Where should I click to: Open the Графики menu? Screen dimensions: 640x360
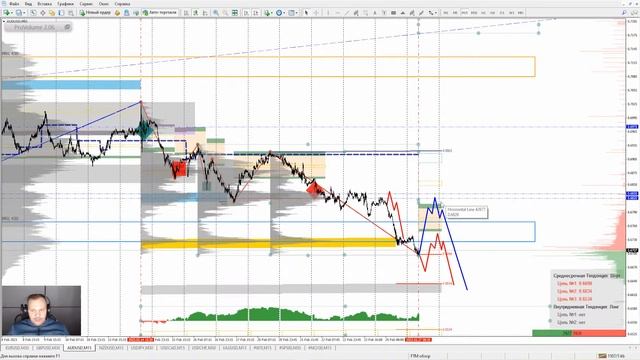tap(65, 4)
